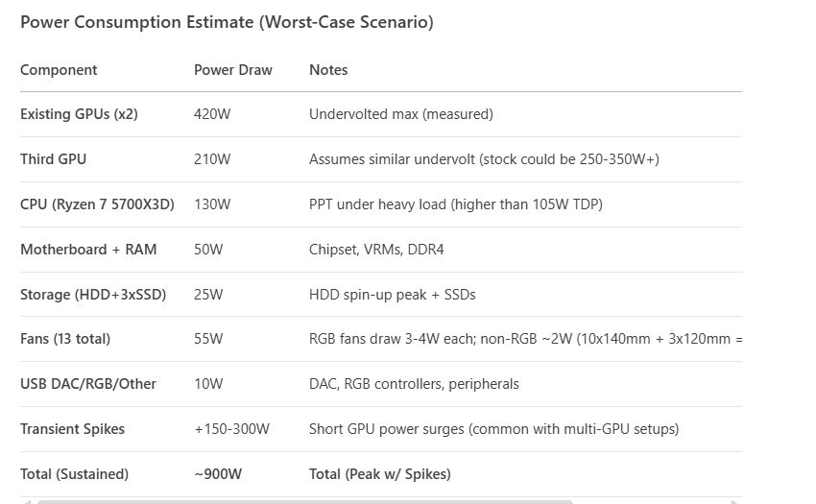Click the scrollbar left arrow
Screen dimensions: 816x504
(27, 501)
